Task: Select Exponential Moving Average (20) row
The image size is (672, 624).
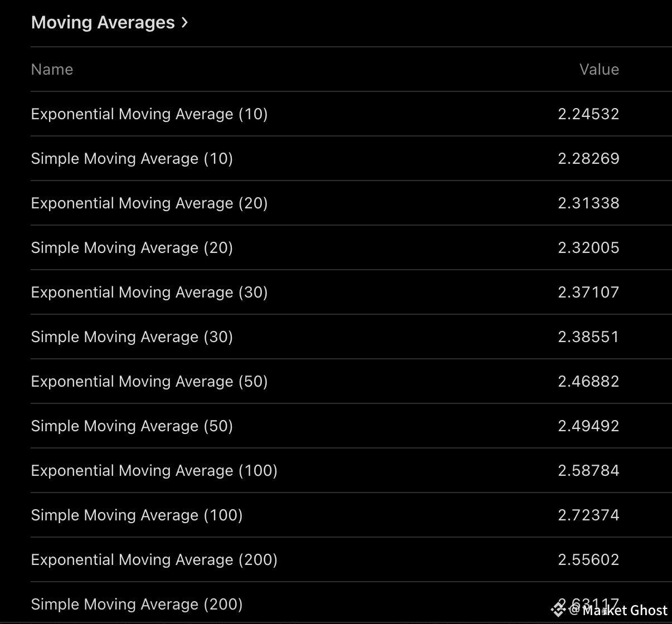Action: pyautogui.click(x=351, y=203)
